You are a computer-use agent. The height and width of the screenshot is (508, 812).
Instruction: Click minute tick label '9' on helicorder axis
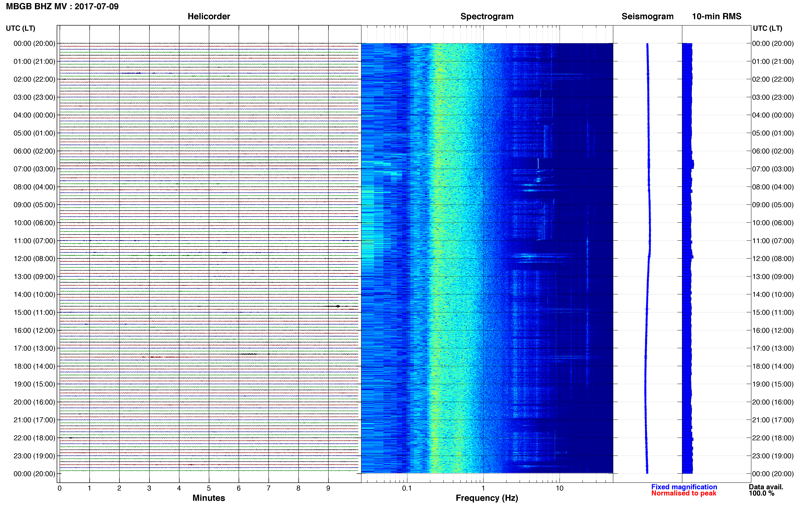(328, 488)
